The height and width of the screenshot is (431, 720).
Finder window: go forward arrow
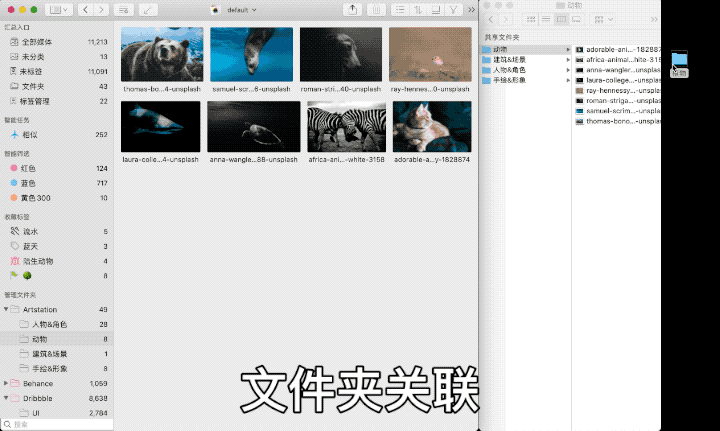506,19
